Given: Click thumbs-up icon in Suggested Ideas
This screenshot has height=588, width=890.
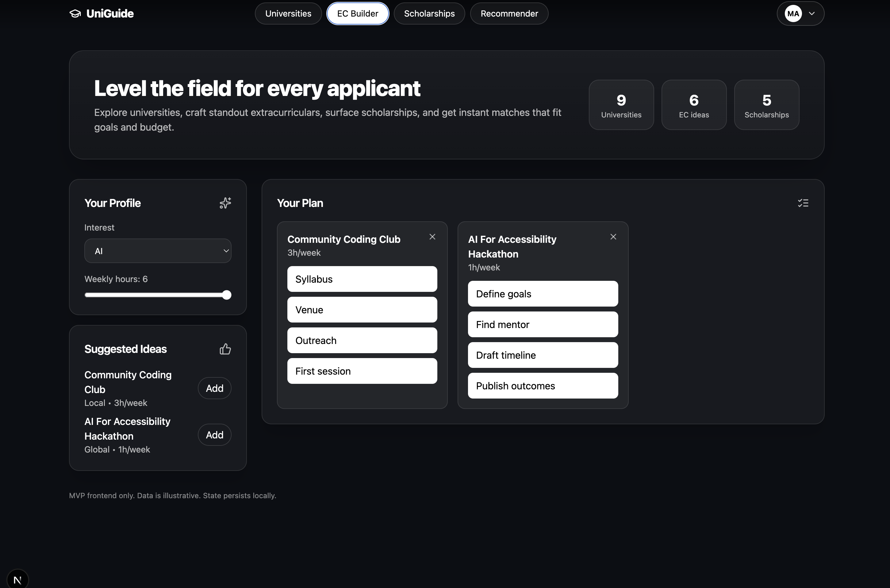Looking at the screenshot, I should [225, 349].
